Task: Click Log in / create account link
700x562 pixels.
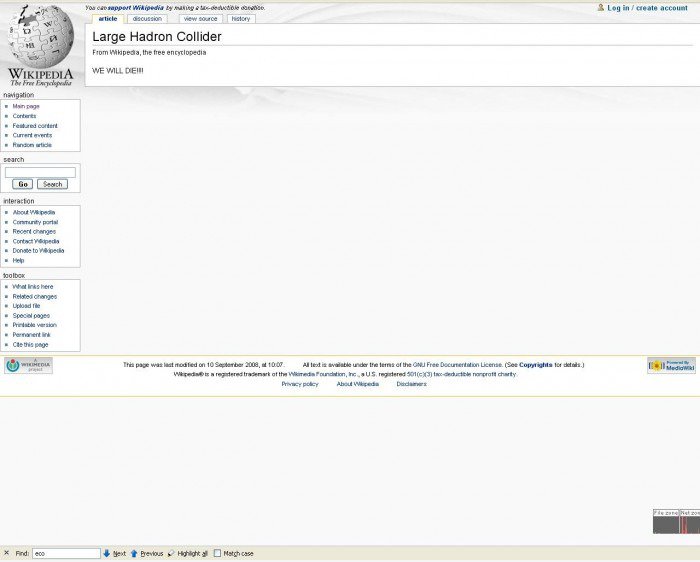Action: click(x=647, y=8)
